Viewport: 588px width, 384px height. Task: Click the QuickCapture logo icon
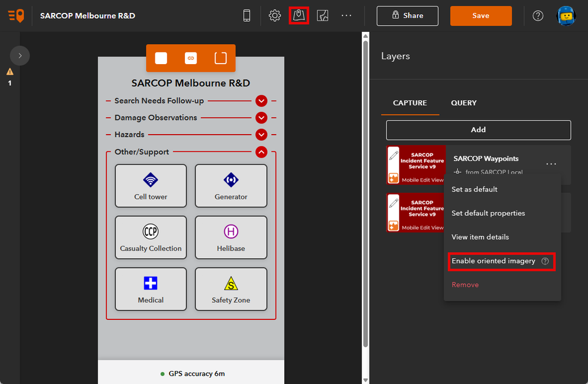(x=16, y=16)
